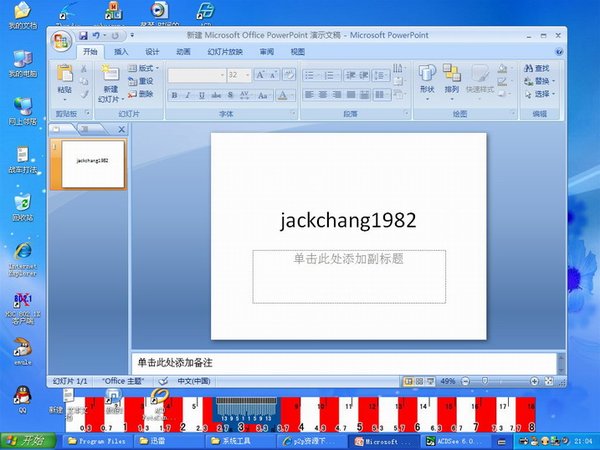Toggle italic formatting
This screenshot has height=450, width=600.
click(188, 95)
